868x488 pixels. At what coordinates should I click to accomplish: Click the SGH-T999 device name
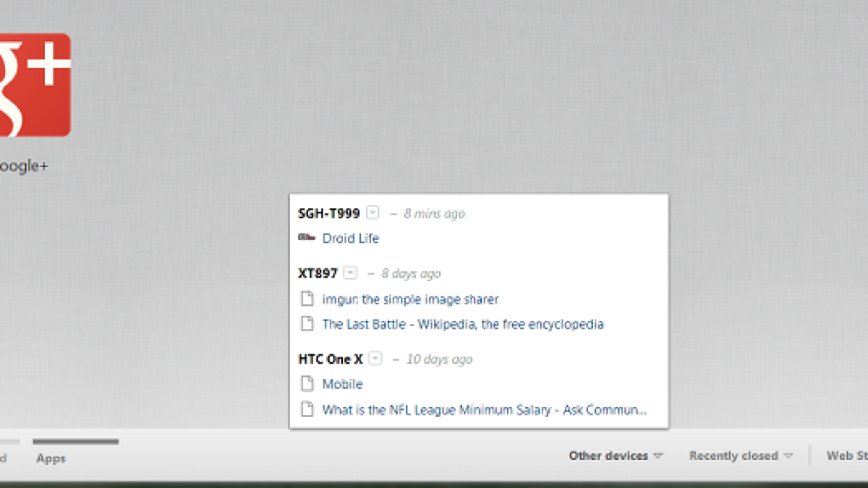(x=329, y=213)
